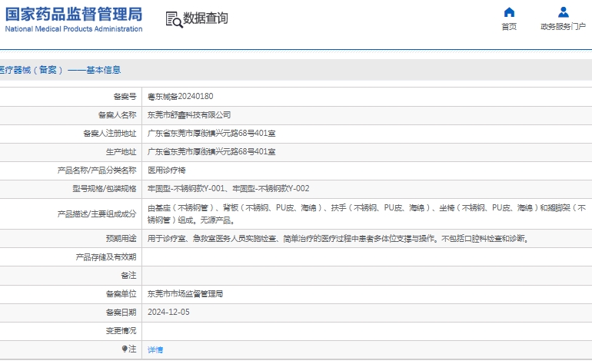Click the 首页 text link

509,27
